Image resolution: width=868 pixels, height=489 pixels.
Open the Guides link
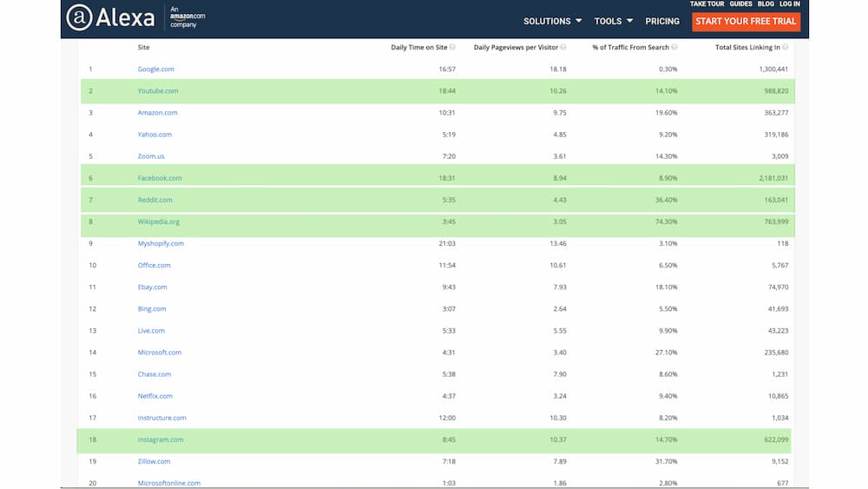click(740, 3)
